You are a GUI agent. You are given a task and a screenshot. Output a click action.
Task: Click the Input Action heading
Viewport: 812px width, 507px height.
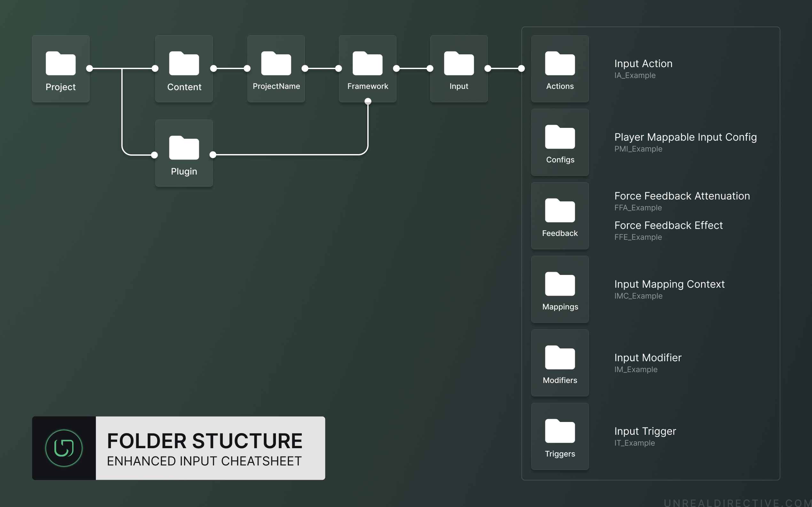[643, 63]
